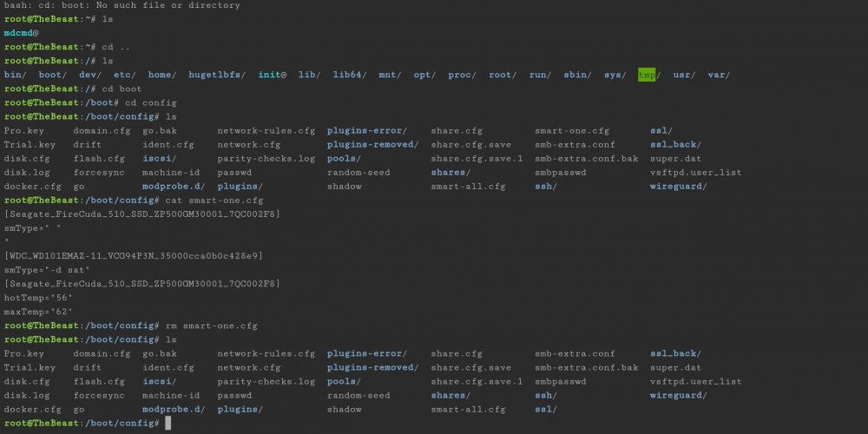Click wireguard/ in the final listing
The width and height of the screenshot is (868, 434).
(x=679, y=395)
